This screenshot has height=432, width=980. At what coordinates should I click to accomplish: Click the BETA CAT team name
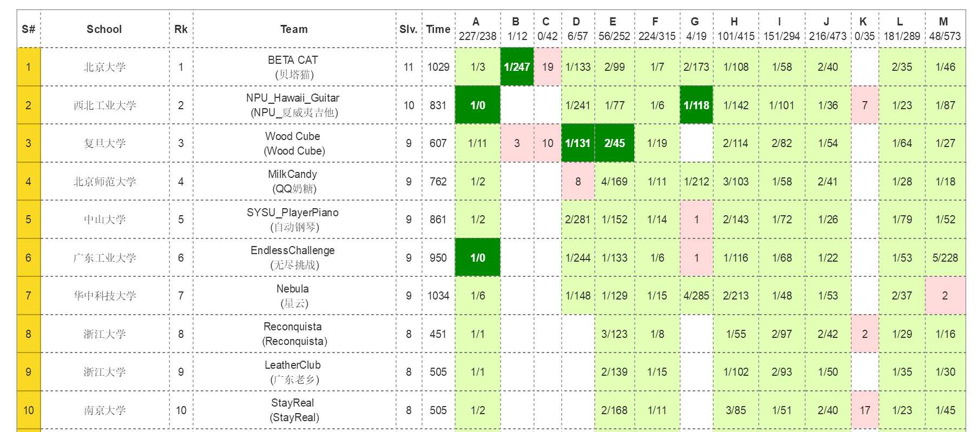click(293, 60)
